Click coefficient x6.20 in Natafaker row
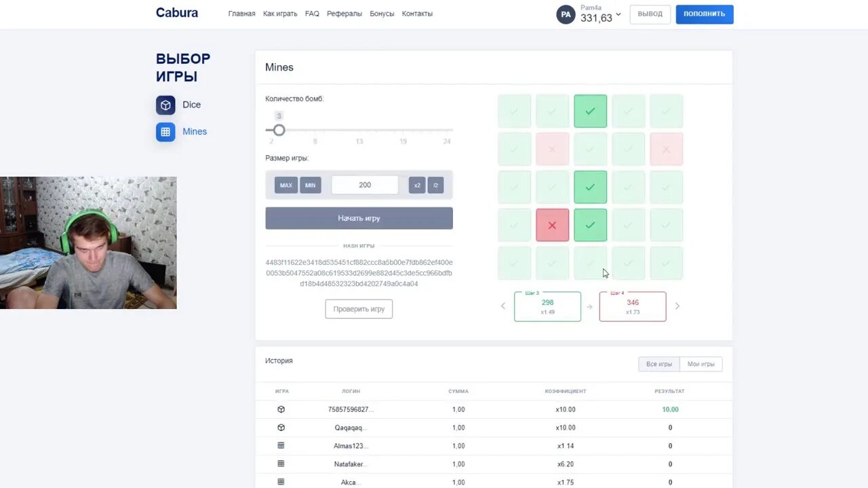The image size is (868, 488). pyautogui.click(x=566, y=464)
